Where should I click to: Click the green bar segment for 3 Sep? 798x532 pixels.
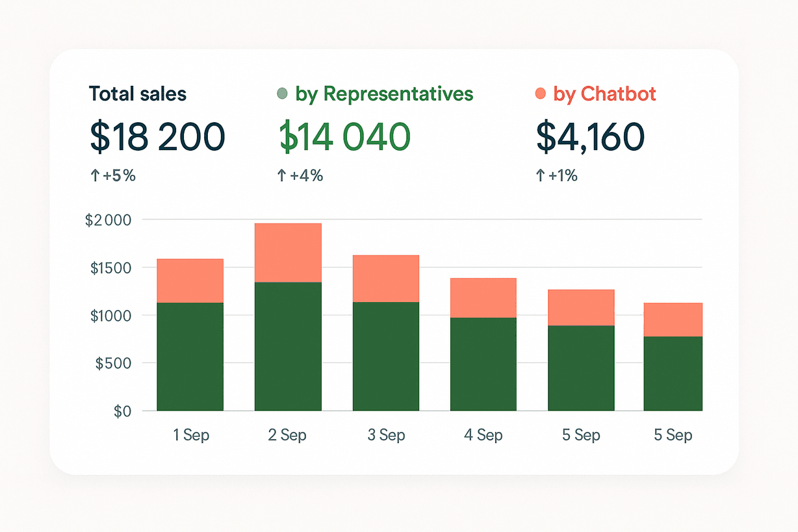pyautogui.click(x=386, y=357)
